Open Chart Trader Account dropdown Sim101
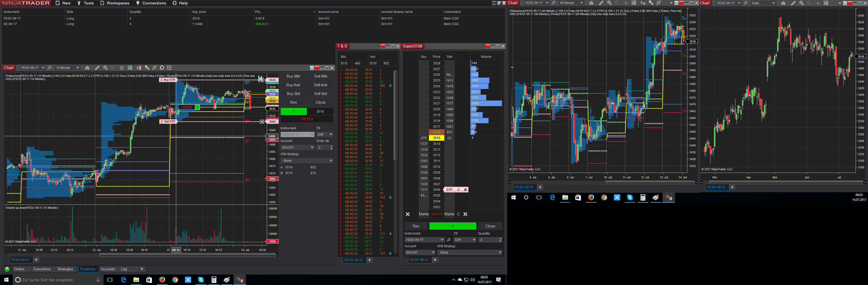868x285 pixels. coord(297,147)
